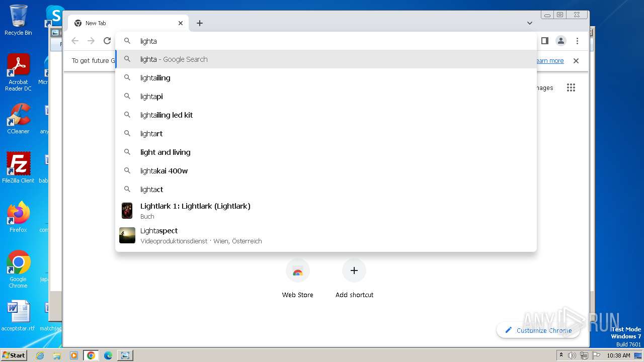Image resolution: width=644 pixels, height=362 pixels.
Task: Select 'light and living' suggestion
Action: [x=326, y=152]
